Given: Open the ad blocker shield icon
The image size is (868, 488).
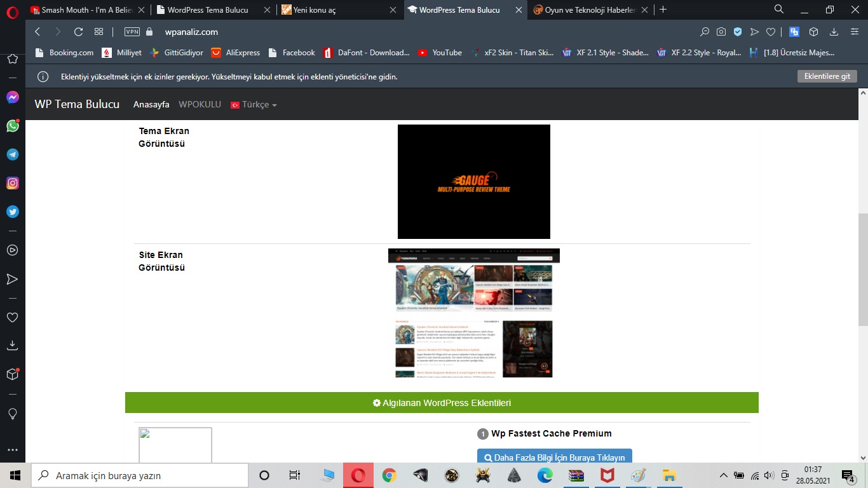Looking at the screenshot, I should [738, 32].
